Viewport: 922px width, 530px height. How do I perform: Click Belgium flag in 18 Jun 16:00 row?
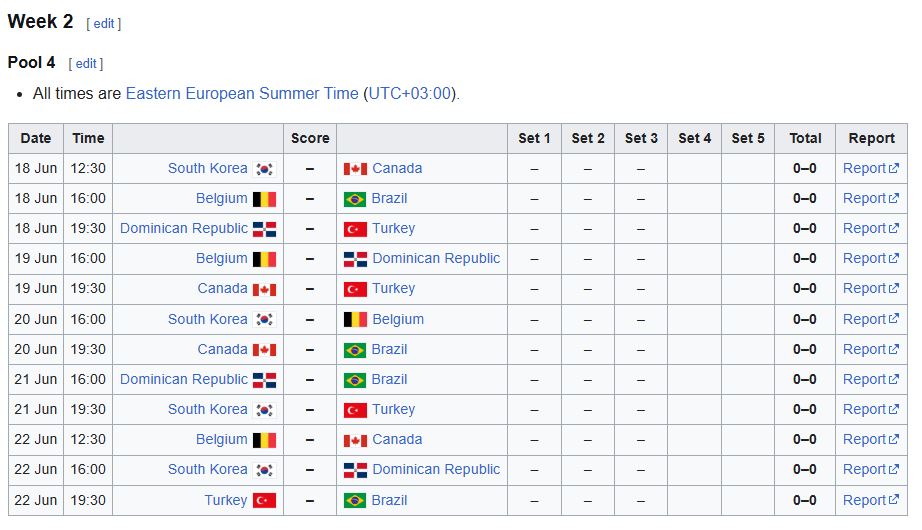pyautogui.click(x=264, y=199)
